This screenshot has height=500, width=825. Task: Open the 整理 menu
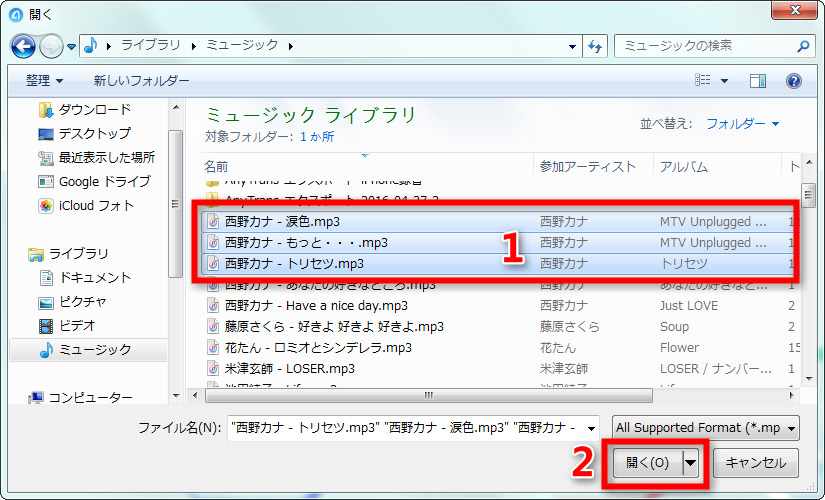(45, 81)
